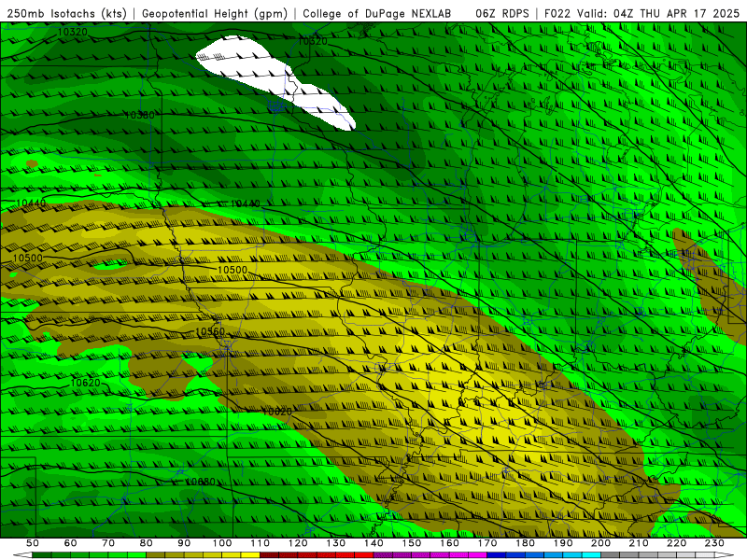Click the 10320 label beside the white area
This screenshot has height=560, width=747.
point(313,41)
